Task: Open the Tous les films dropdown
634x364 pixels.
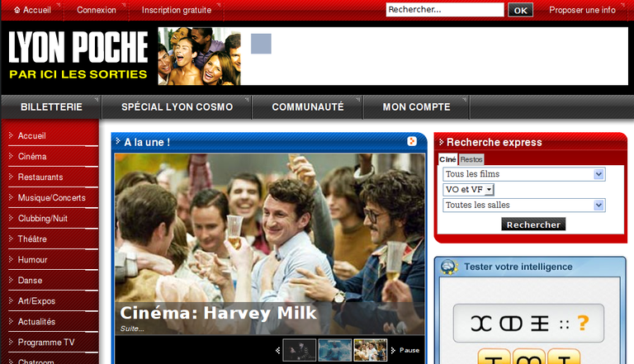Action: click(x=524, y=174)
